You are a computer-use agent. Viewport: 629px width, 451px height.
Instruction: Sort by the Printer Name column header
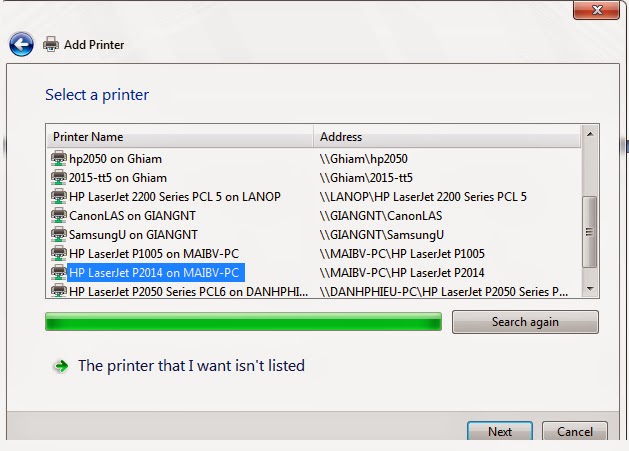pyautogui.click(x=179, y=137)
